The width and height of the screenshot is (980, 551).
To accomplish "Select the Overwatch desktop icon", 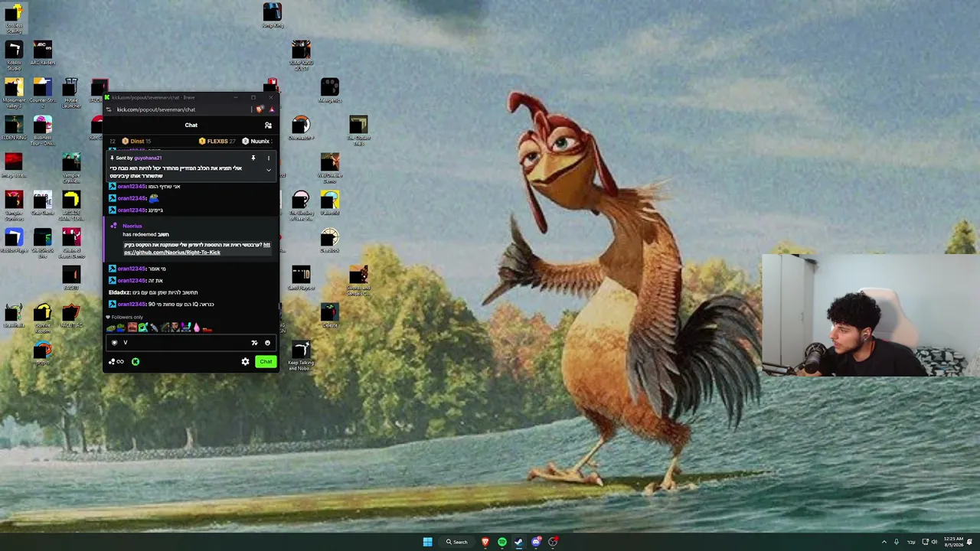I will tap(301, 128).
